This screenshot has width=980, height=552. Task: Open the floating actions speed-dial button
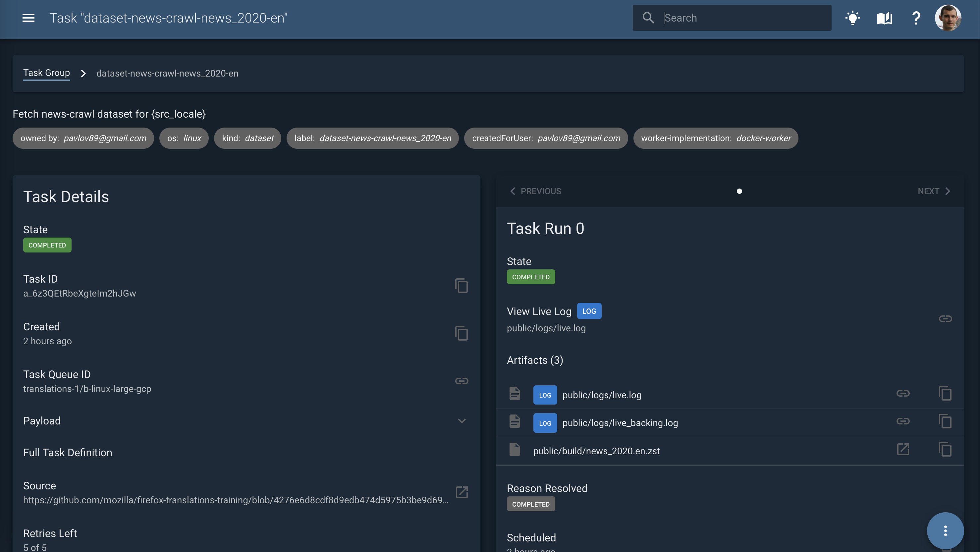[x=945, y=531]
